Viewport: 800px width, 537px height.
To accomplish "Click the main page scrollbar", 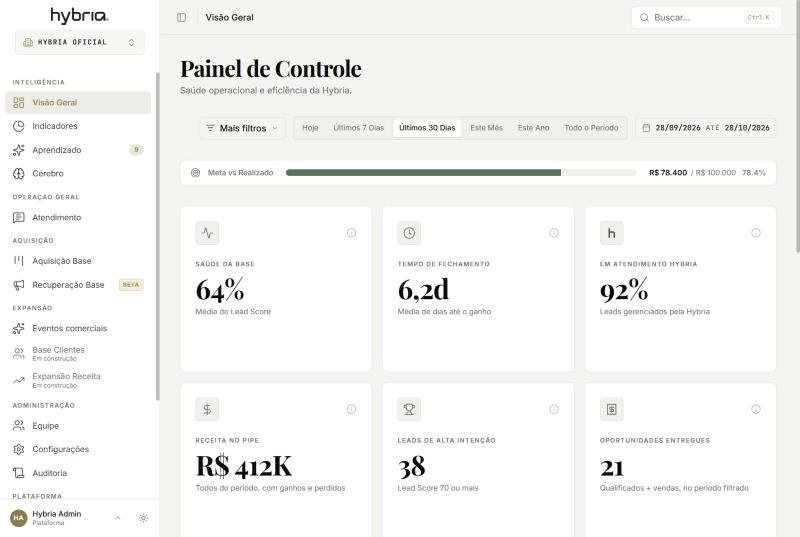I will point(797,126).
